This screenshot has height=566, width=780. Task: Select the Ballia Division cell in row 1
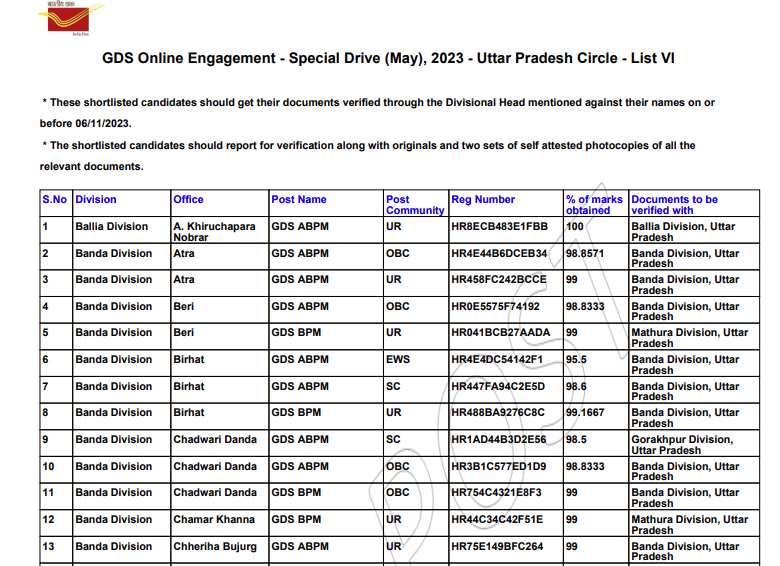111,226
